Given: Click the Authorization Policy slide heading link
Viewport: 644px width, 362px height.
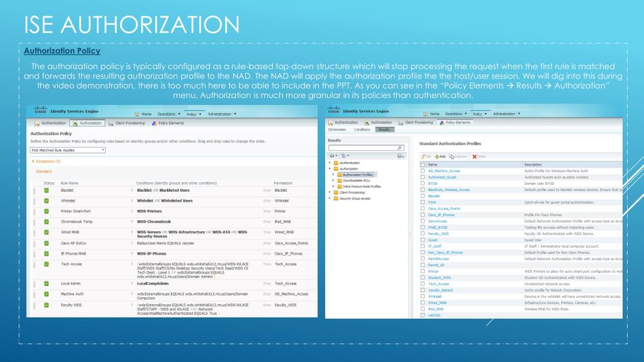Looking at the screenshot, I should tap(62, 51).
